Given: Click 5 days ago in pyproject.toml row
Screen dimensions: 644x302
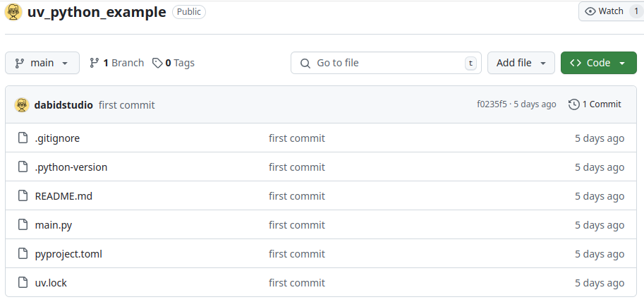Looking at the screenshot, I should 600,254.
